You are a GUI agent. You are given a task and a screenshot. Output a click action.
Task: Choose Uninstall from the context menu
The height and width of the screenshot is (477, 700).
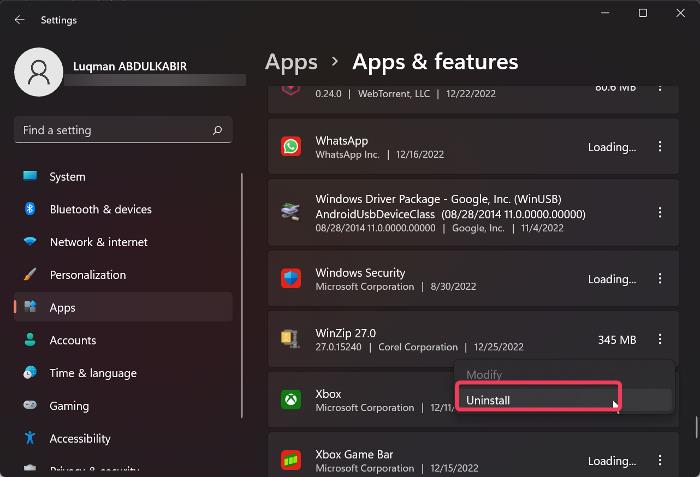[564, 400]
